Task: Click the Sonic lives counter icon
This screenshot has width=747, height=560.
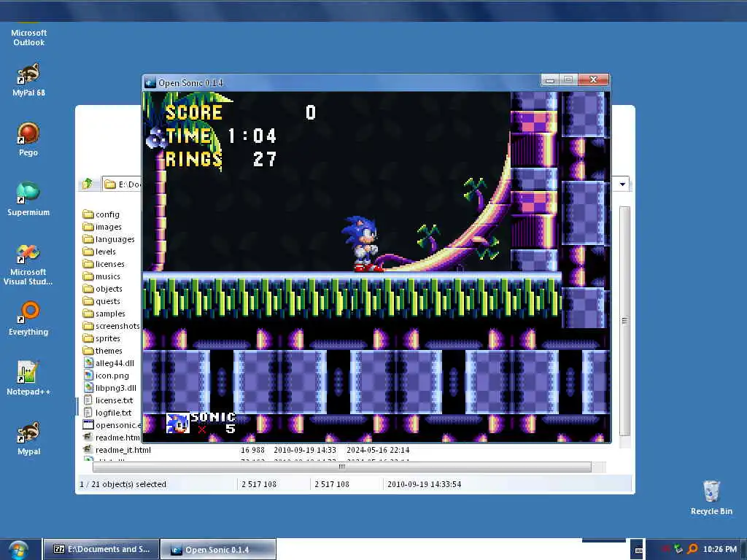Action: (178, 423)
